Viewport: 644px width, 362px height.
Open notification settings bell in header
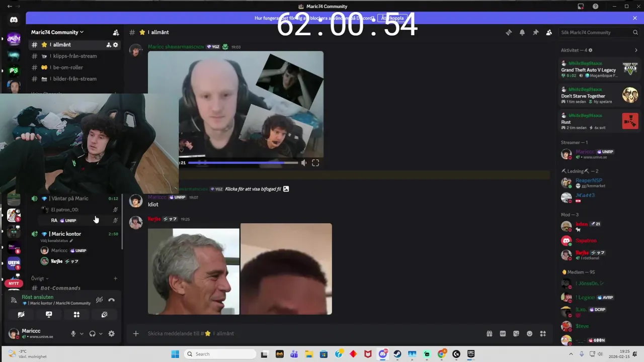pyautogui.click(x=522, y=32)
